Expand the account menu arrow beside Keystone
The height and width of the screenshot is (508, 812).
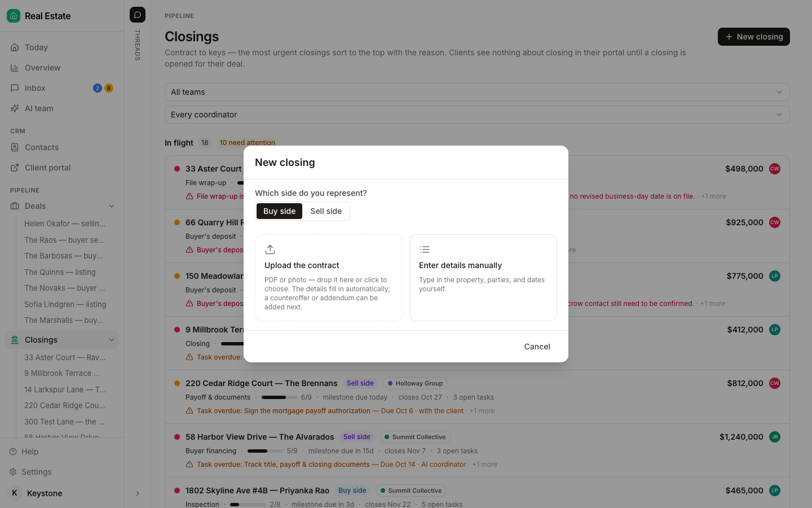click(138, 493)
